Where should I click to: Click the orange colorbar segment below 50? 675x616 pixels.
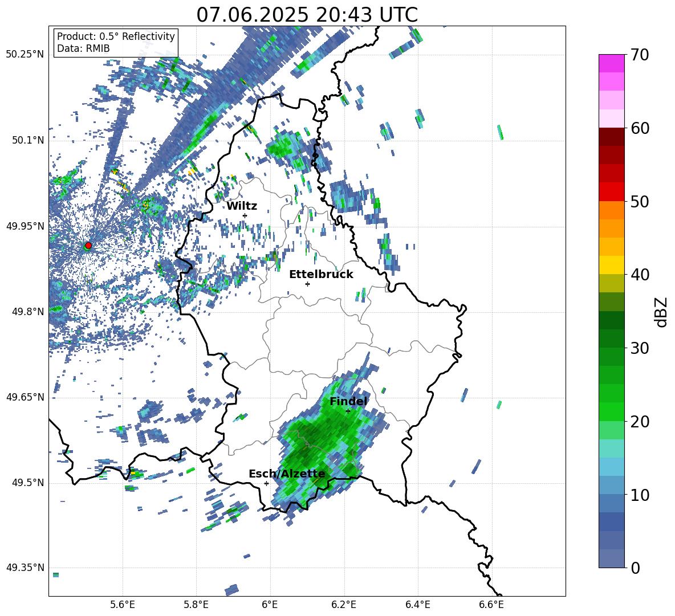tap(611, 210)
